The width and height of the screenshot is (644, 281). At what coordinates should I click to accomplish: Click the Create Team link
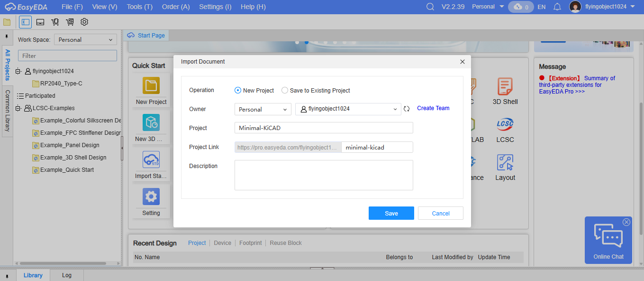coord(433,108)
